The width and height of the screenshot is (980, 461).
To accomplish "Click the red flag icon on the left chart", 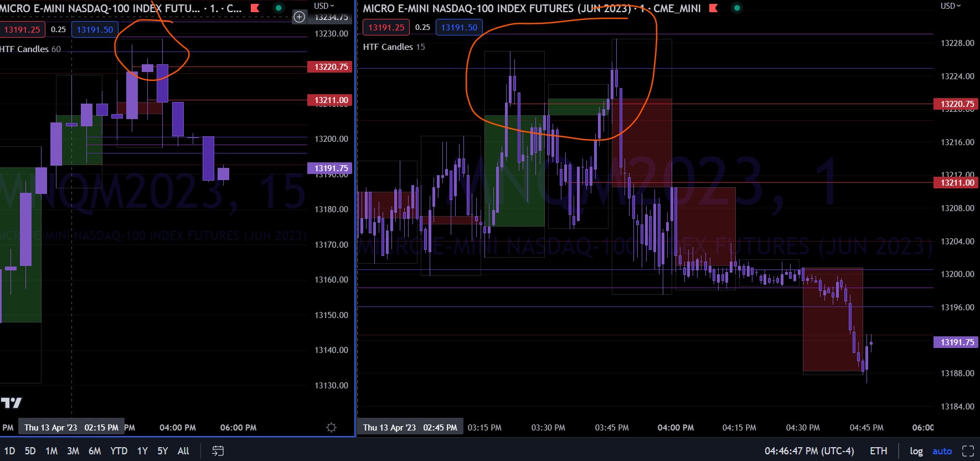I will 255,8.
